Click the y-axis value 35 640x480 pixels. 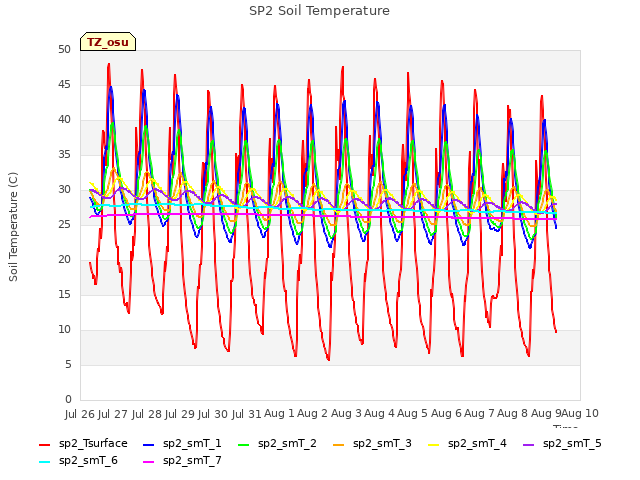(x=64, y=154)
